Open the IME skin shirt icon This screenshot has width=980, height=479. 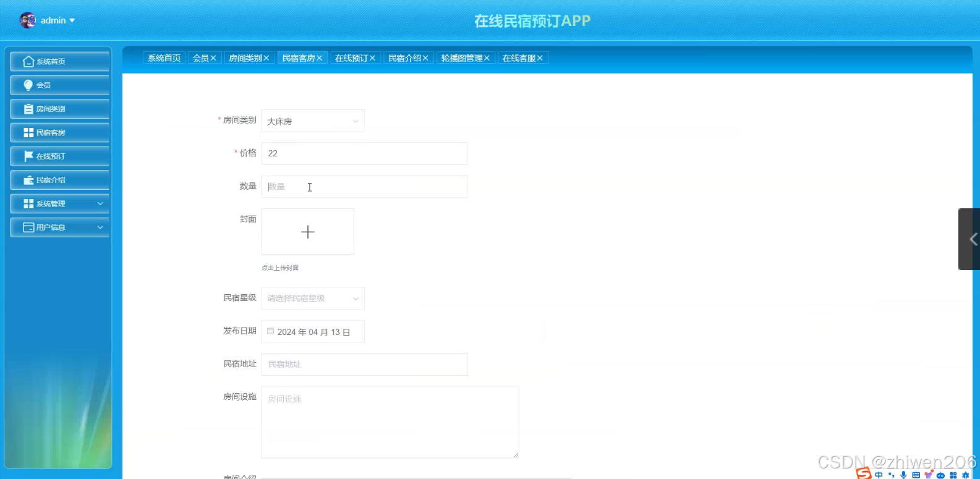(928, 475)
